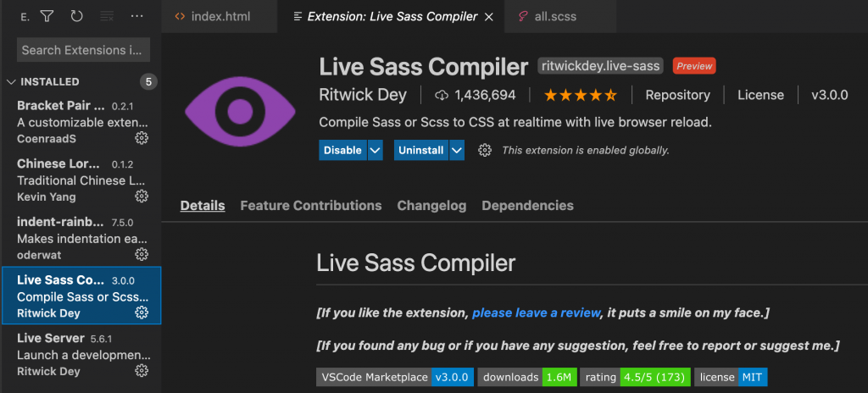Click the Disable button
Viewport: 868px width, 393px height.
[342, 150]
